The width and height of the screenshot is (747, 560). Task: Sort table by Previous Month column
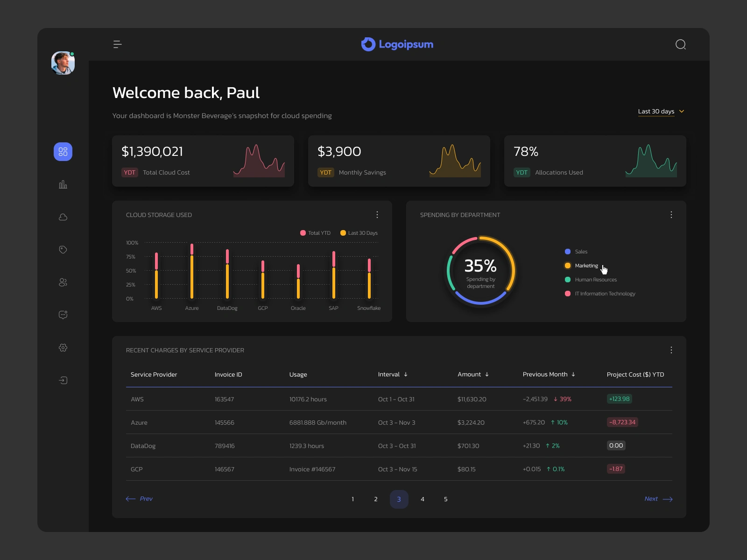point(549,374)
